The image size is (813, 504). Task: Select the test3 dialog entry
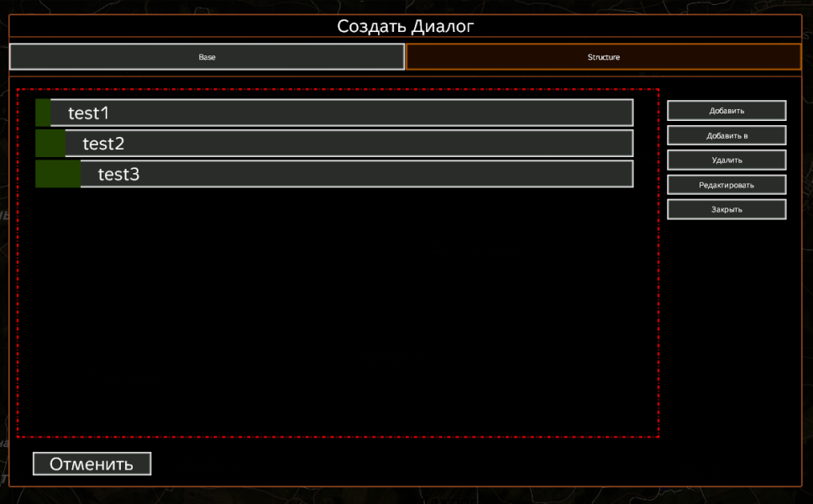(x=356, y=174)
